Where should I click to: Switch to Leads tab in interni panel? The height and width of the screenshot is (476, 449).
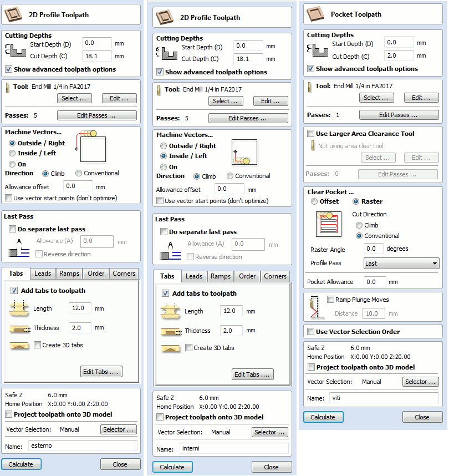point(194,276)
